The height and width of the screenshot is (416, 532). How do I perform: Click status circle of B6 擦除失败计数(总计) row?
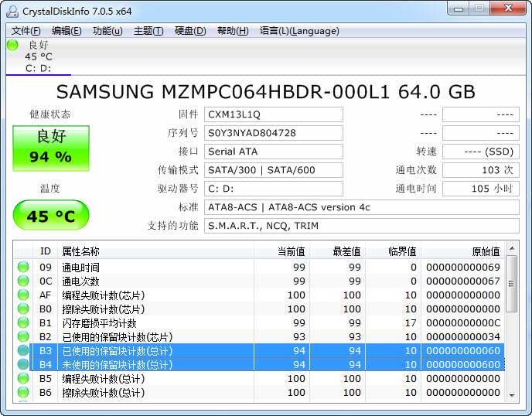(23, 392)
